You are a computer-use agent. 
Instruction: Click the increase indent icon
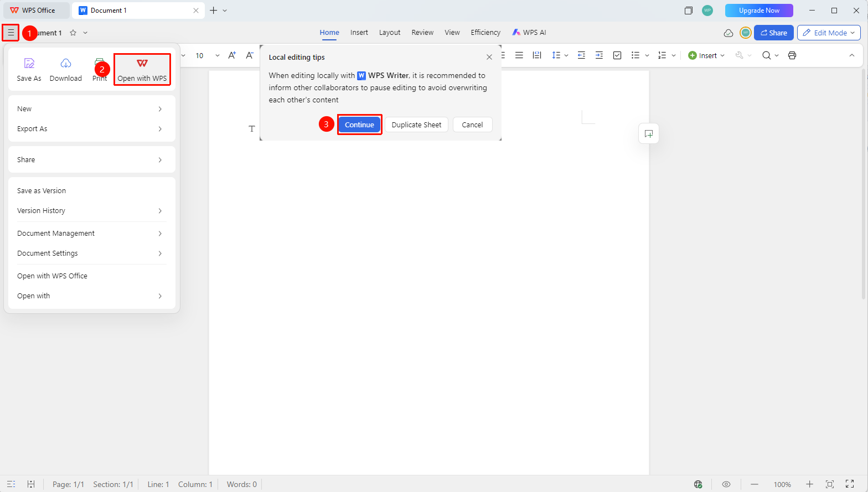599,55
